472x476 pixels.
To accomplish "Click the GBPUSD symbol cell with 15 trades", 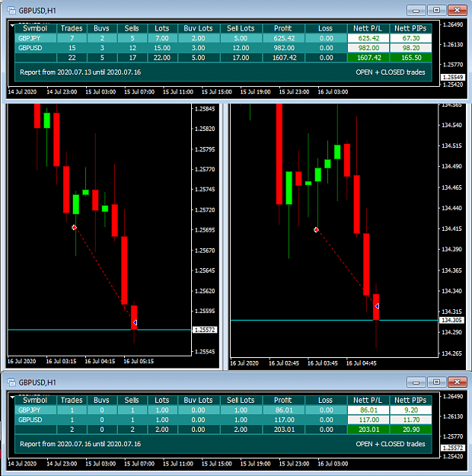I will [x=36, y=48].
